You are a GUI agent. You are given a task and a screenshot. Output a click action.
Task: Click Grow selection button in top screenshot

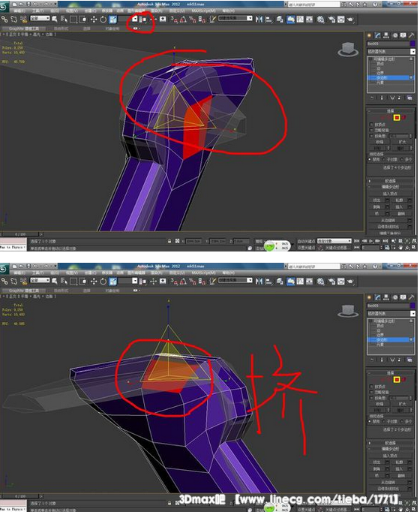tap(403, 142)
